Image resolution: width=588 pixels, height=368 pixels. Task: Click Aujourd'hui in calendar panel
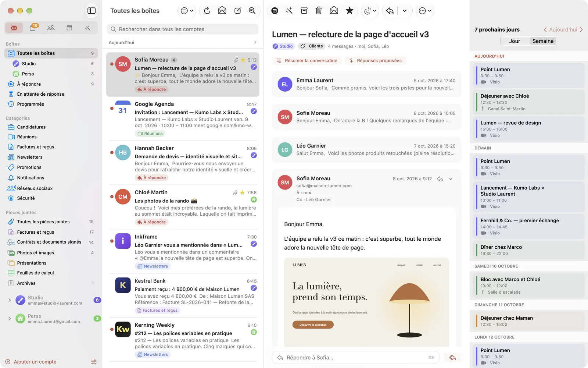(563, 29)
